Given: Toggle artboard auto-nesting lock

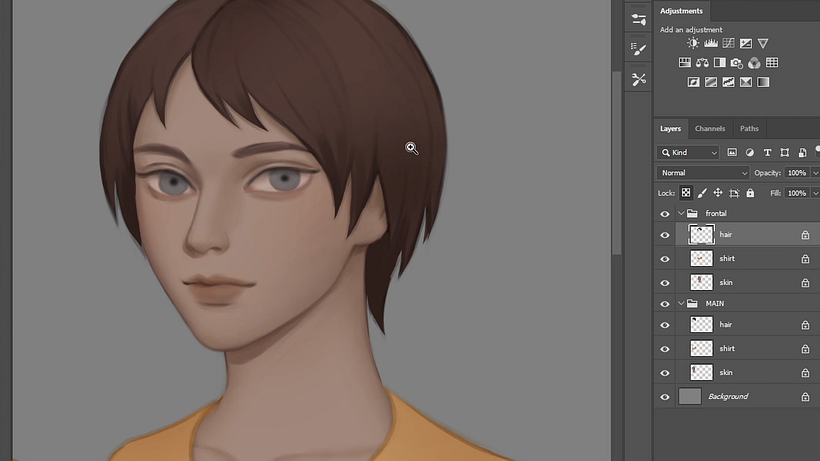Looking at the screenshot, I should [x=734, y=193].
